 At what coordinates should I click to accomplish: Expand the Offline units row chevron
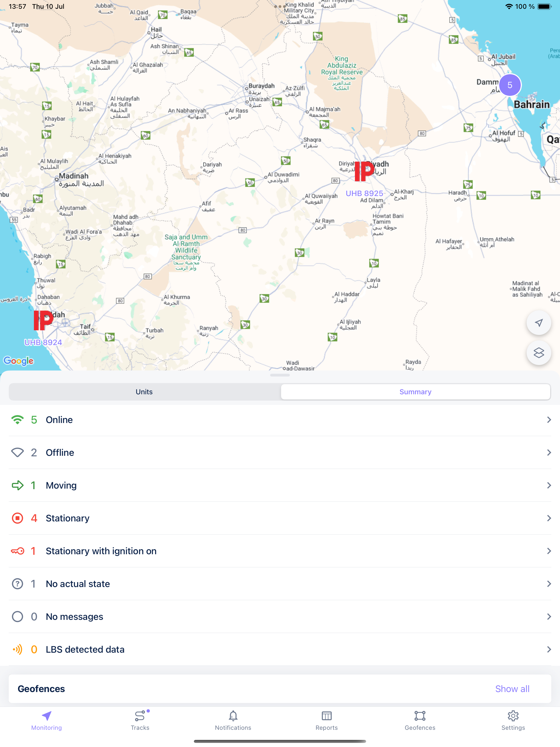(549, 453)
